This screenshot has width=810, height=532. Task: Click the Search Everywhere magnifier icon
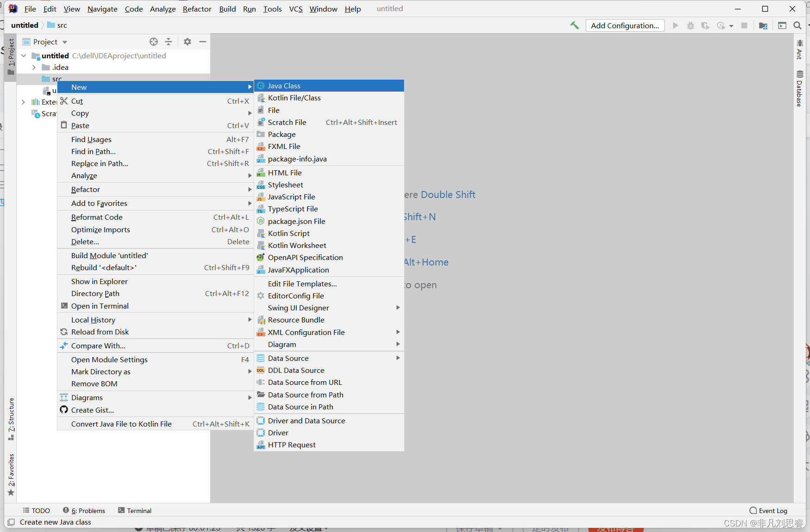(x=797, y=25)
